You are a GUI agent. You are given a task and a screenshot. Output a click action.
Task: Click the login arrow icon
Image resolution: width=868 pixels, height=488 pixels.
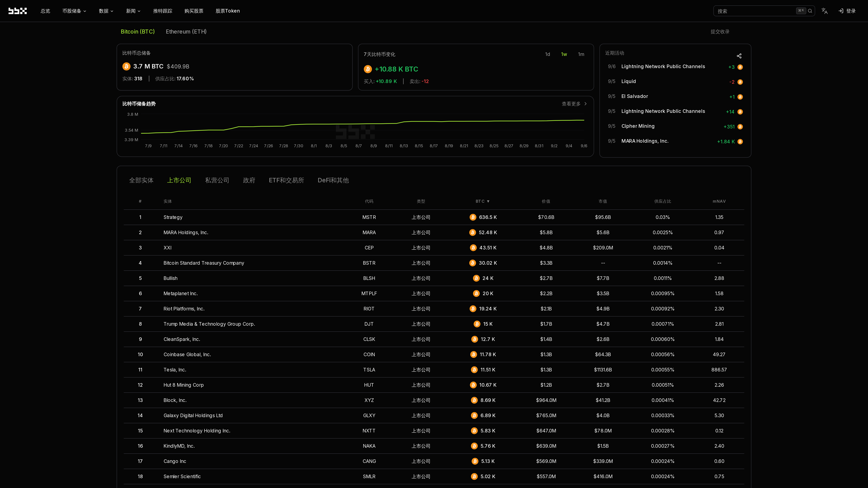(841, 11)
